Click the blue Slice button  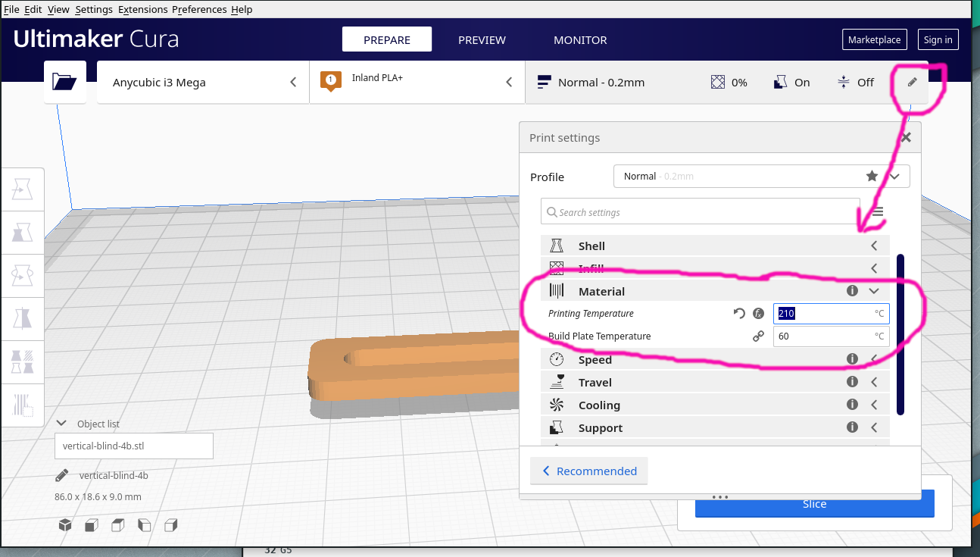pyautogui.click(x=815, y=504)
